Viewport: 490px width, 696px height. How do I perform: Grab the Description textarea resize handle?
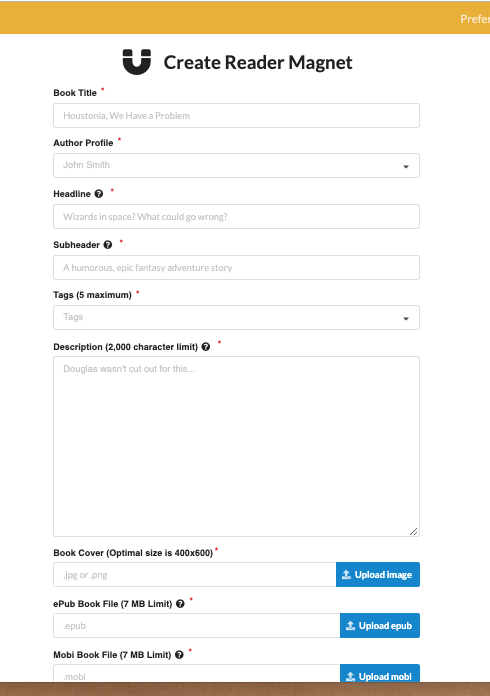tap(414, 531)
